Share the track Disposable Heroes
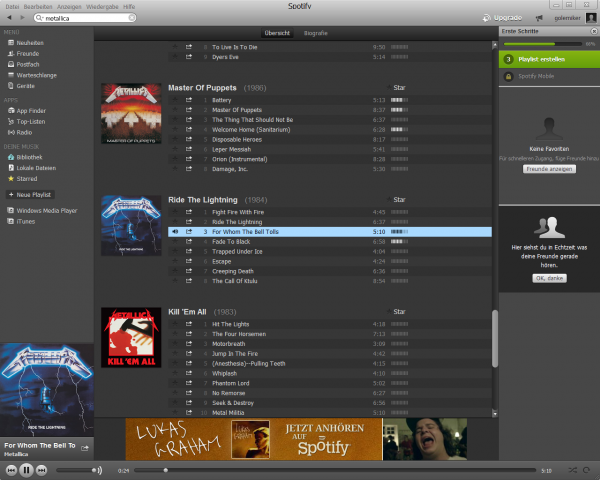600x480 pixels. pos(189,139)
